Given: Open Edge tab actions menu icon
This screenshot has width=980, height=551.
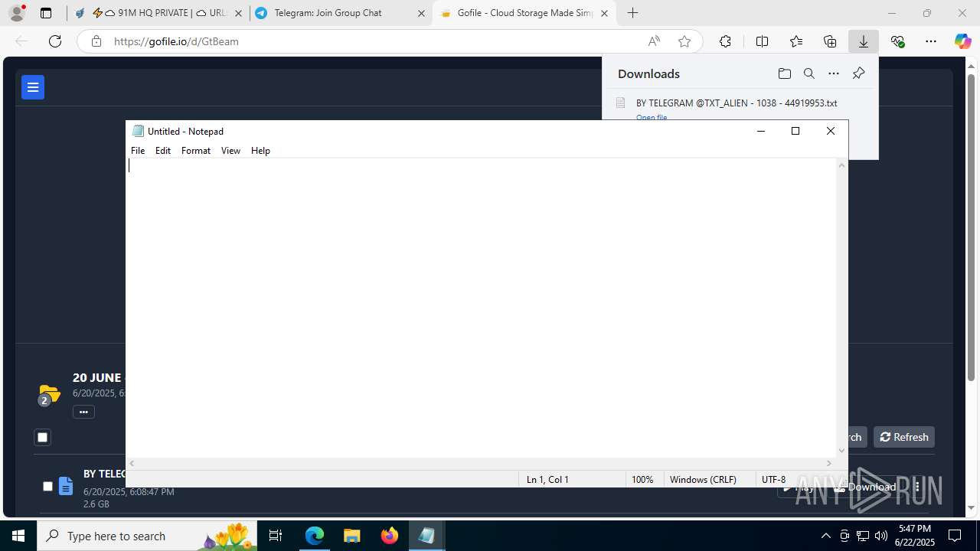Looking at the screenshot, I should [x=46, y=13].
